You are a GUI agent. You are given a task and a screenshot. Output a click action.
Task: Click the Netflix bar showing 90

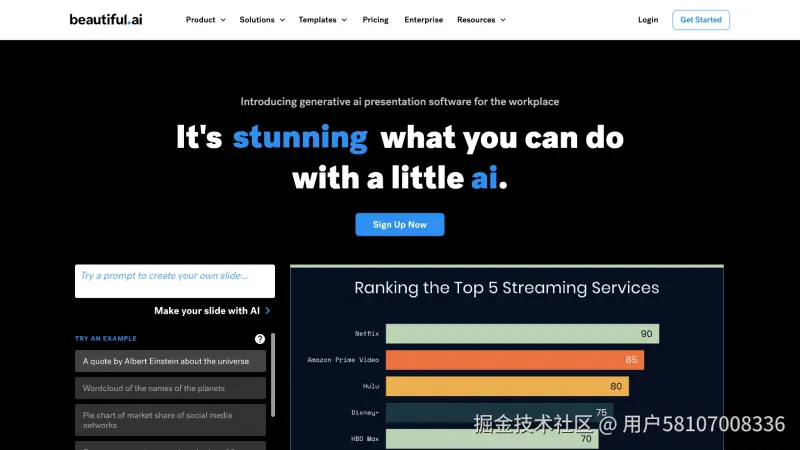coord(522,334)
